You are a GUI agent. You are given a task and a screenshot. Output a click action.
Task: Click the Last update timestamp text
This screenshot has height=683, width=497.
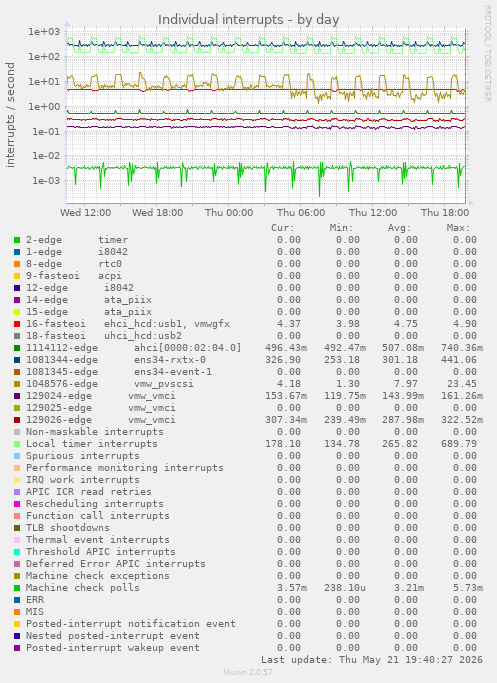point(372,659)
